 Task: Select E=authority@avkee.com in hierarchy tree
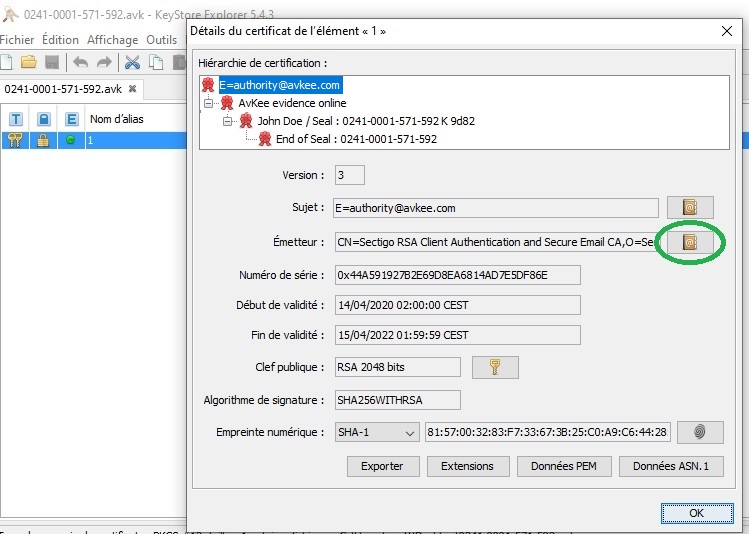(280, 85)
